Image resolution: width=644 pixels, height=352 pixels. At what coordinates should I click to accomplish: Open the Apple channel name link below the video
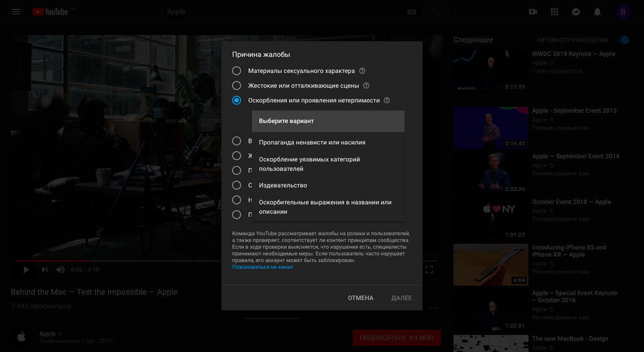(x=47, y=334)
